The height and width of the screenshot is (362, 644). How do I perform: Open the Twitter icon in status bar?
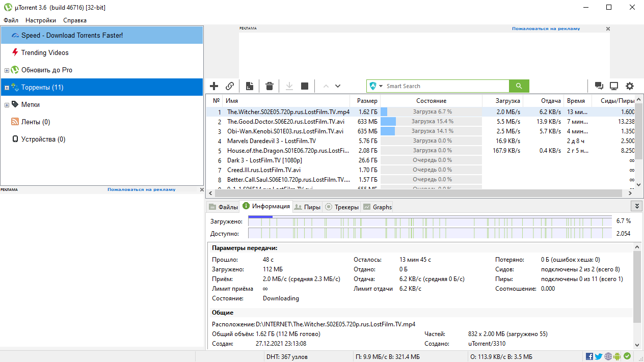click(599, 356)
